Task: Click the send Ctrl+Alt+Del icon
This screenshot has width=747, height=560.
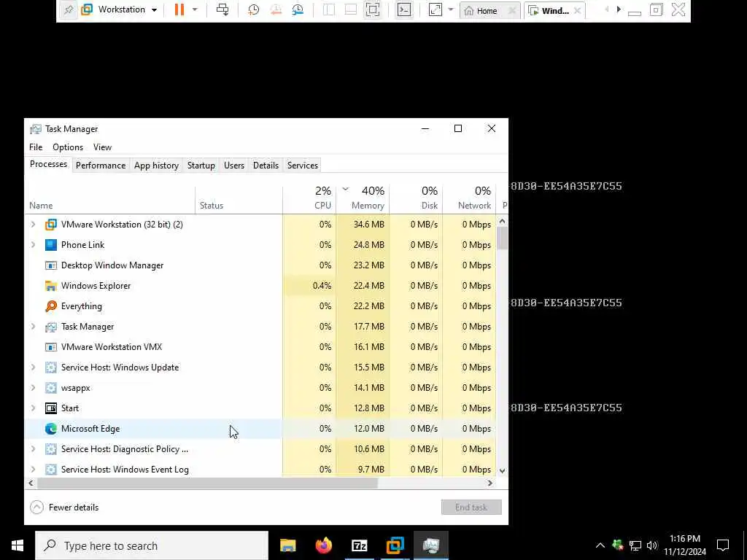Action: [222, 9]
